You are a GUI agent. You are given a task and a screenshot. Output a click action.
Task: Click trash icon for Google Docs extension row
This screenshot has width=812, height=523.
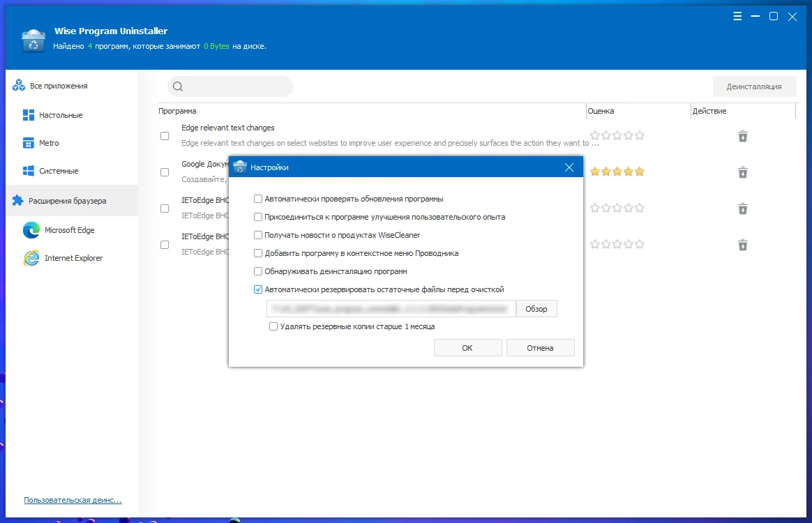(743, 172)
